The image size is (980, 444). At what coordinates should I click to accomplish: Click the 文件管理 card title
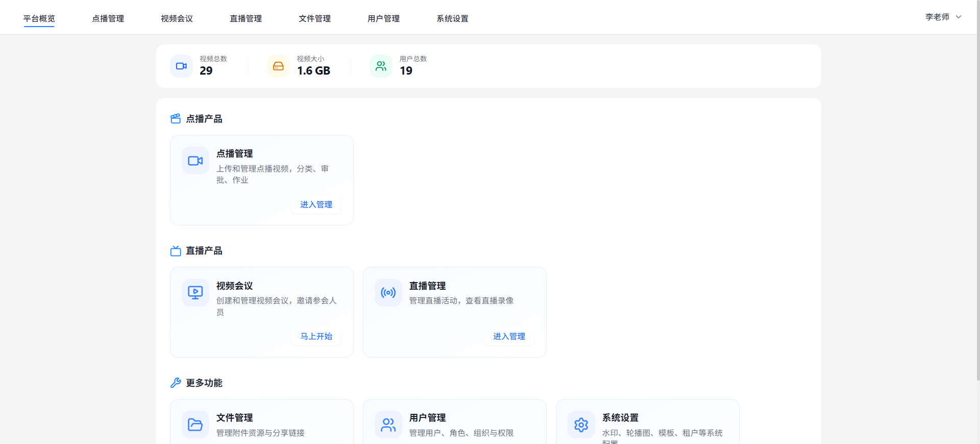tap(234, 417)
